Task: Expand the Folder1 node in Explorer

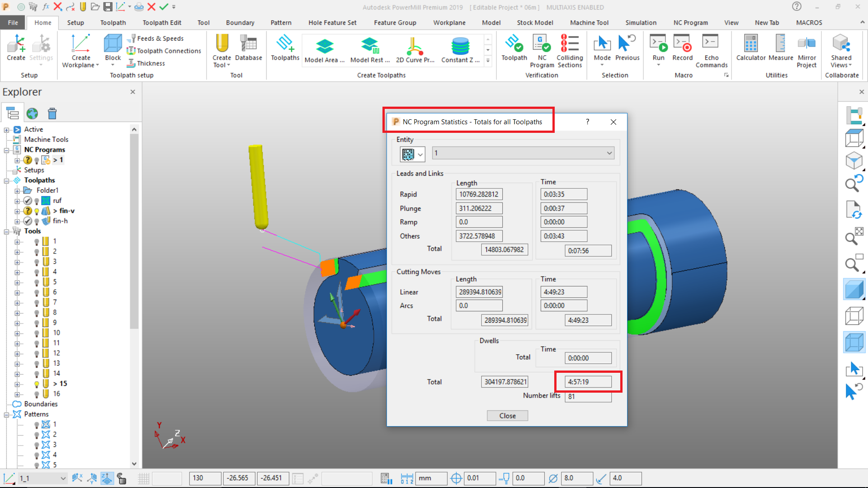Action: tap(18, 190)
